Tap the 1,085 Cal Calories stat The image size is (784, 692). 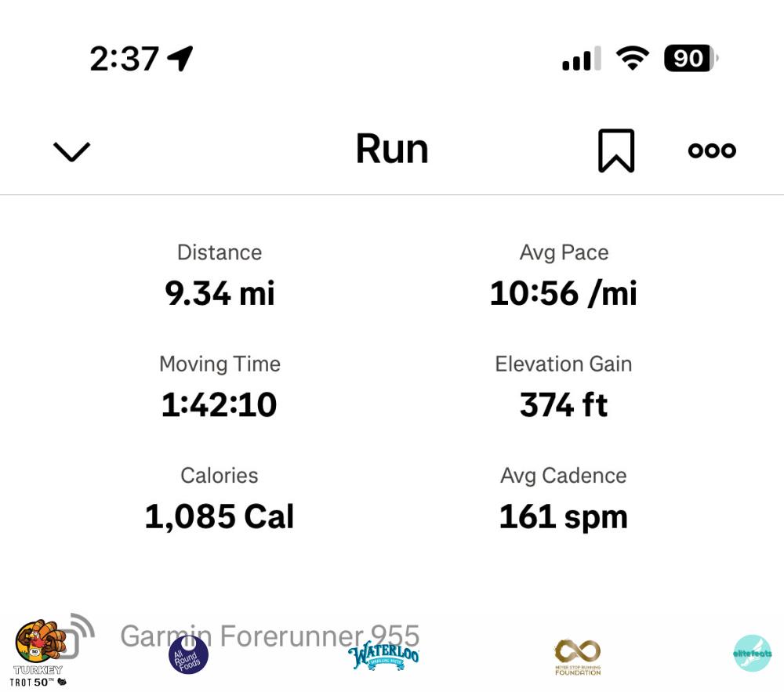point(220,516)
